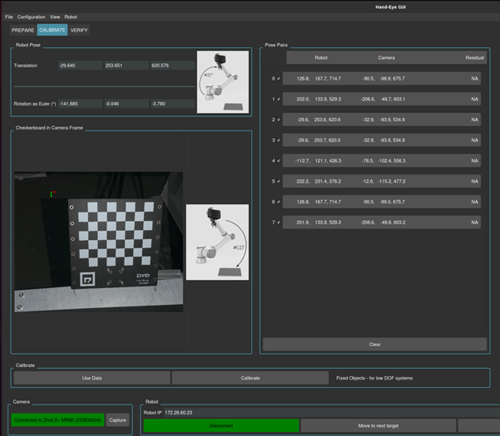Move robot to next target
500x436 pixels.
pos(378,426)
